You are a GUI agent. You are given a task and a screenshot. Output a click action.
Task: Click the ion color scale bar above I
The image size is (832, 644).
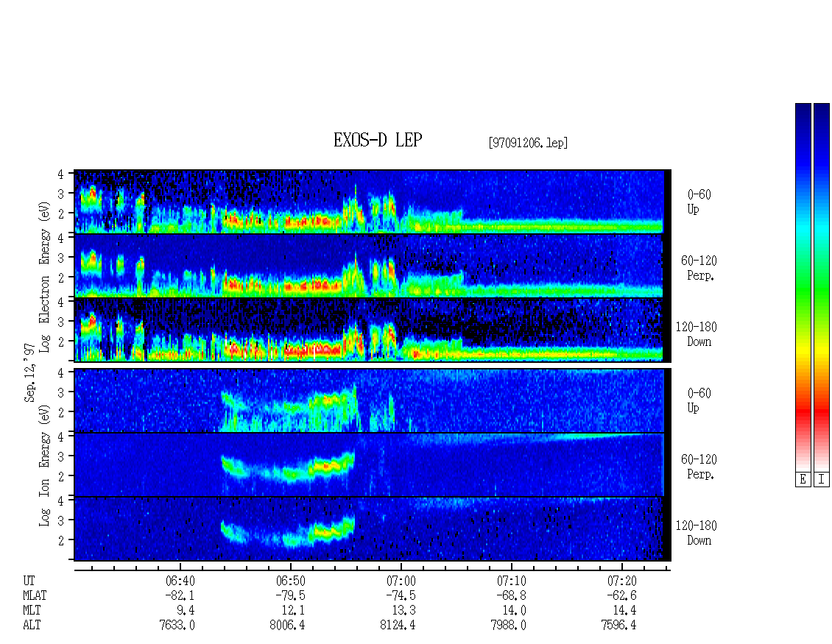(x=822, y=287)
